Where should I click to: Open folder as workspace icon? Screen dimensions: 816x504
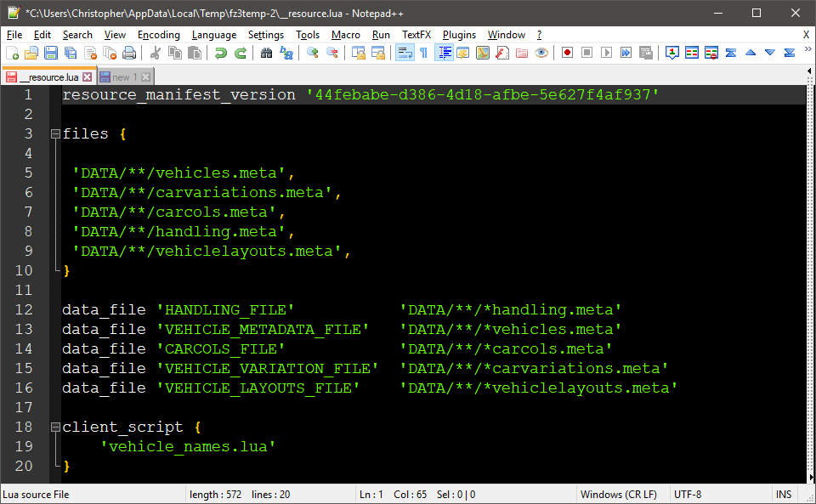tap(522, 53)
